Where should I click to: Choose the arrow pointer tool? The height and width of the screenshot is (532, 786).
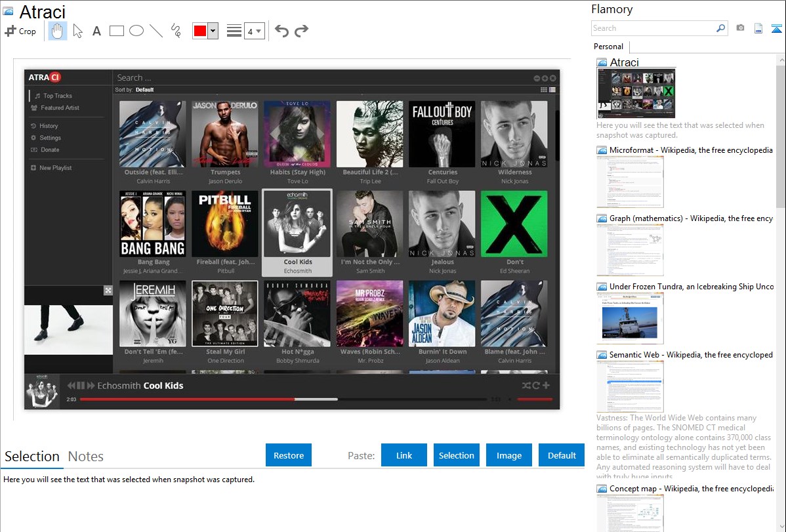[77, 31]
